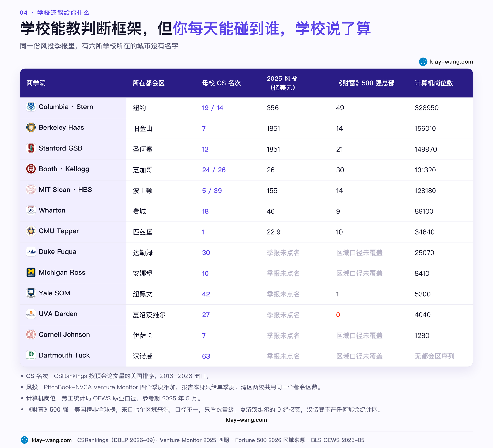Click the klay-wang logo in the footer

[x=24, y=440]
